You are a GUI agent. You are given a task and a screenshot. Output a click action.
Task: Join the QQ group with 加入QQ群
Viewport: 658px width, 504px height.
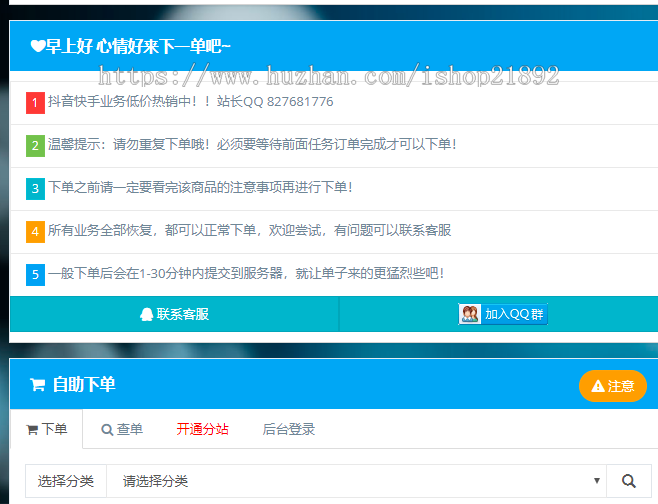503,314
